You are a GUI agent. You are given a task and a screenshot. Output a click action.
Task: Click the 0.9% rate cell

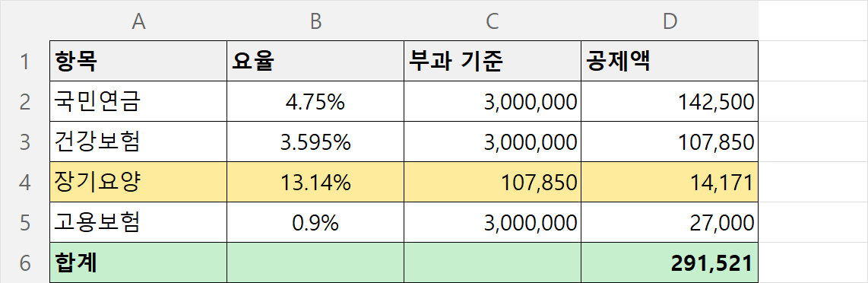point(315,223)
